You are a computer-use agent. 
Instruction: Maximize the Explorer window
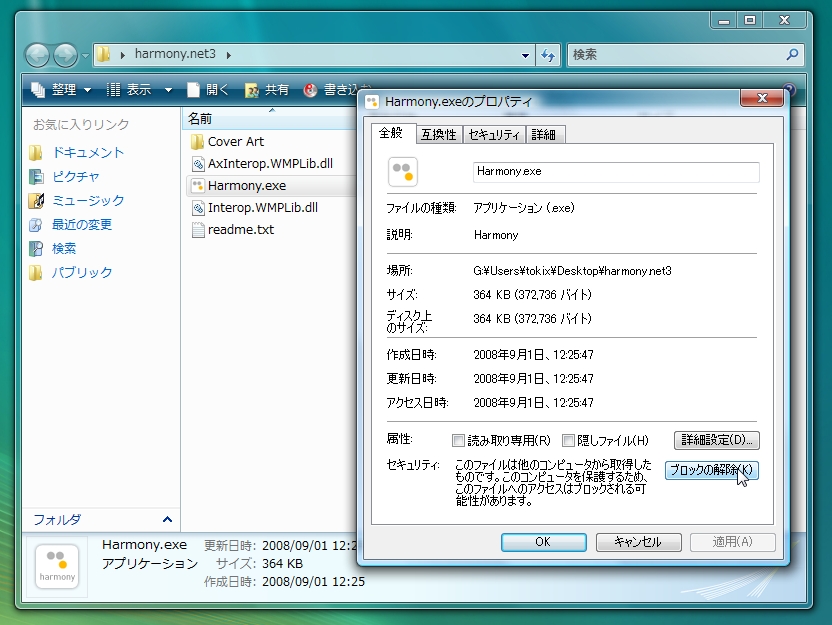pos(750,21)
